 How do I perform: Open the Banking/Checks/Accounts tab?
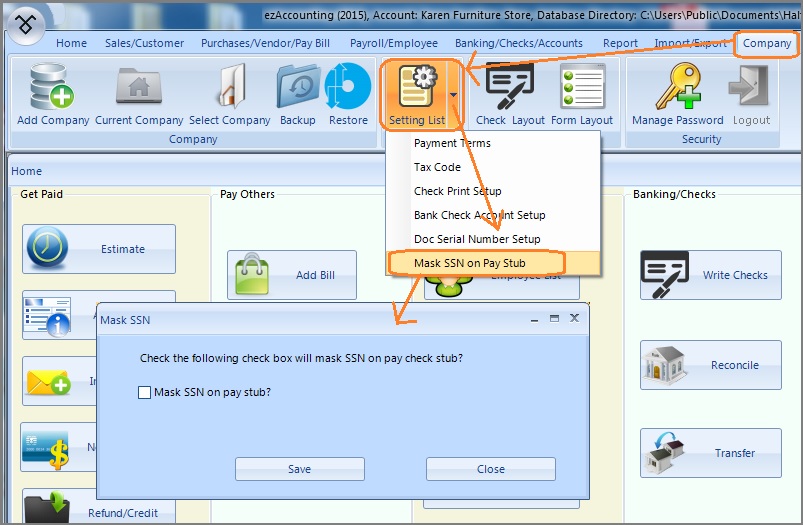point(518,43)
